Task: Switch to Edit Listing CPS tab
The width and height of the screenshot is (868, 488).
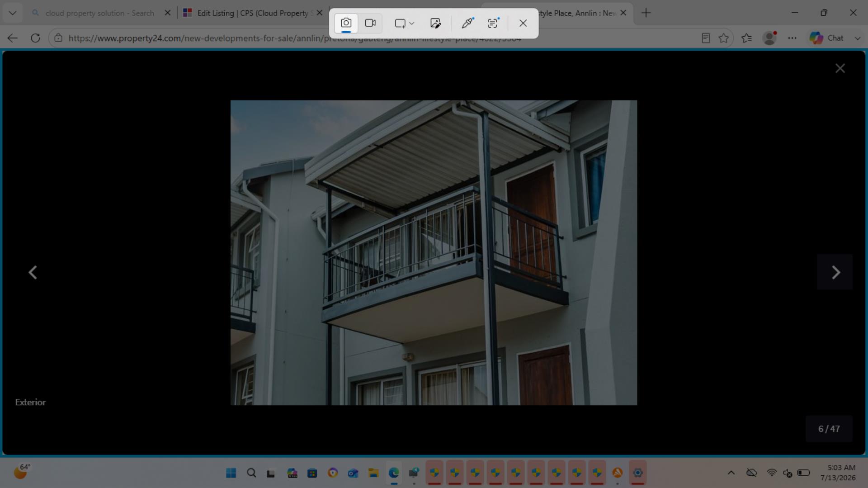Action: (249, 13)
